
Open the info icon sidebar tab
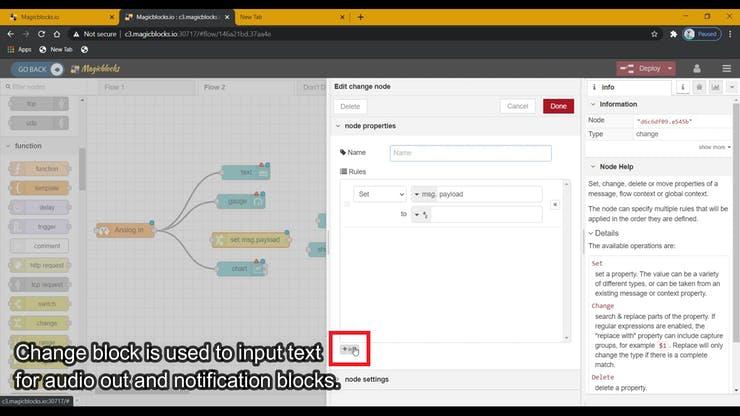(x=682, y=87)
